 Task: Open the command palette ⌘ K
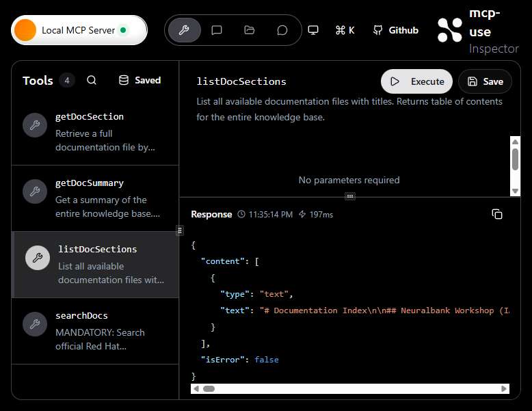[345, 30]
